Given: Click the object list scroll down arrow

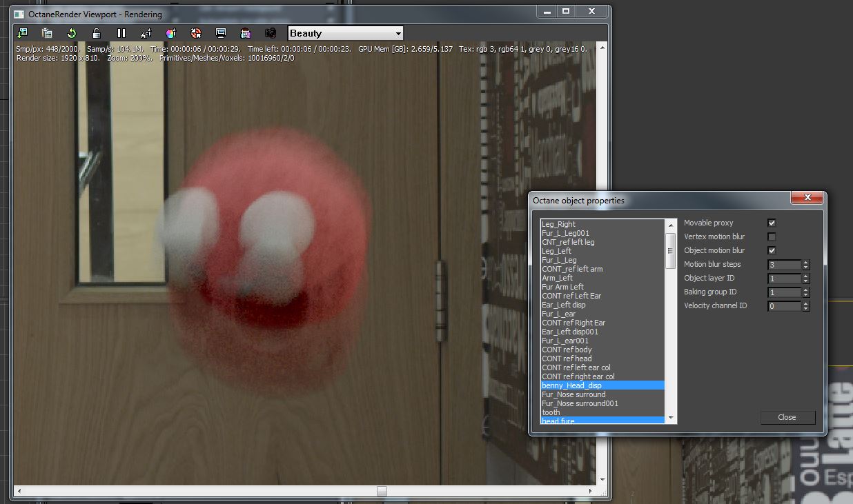Looking at the screenshot, I should click(x=670, y=417).
